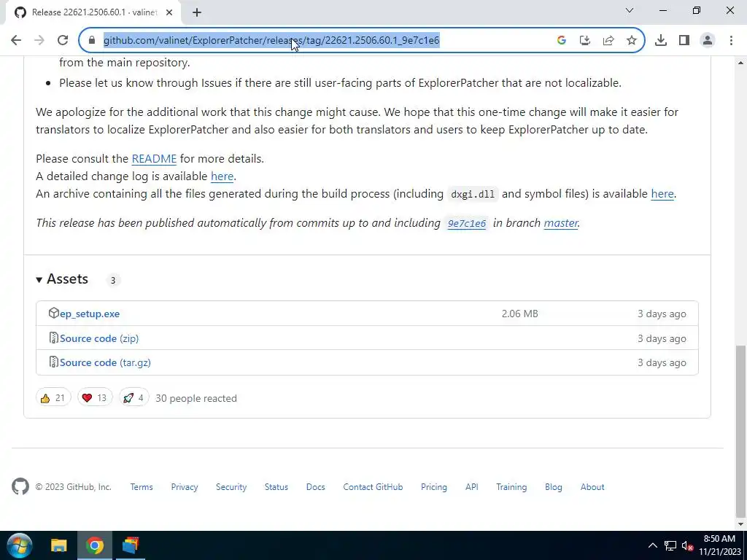Collapse the Assets section
This screenshot has height=560, width=747.
[x=62, y=279]
